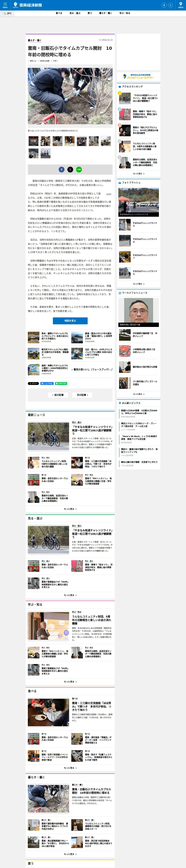The width and height of the screenshot is (186, 868).
Task: Open the main article photo of digging
Action: (70, 96)
